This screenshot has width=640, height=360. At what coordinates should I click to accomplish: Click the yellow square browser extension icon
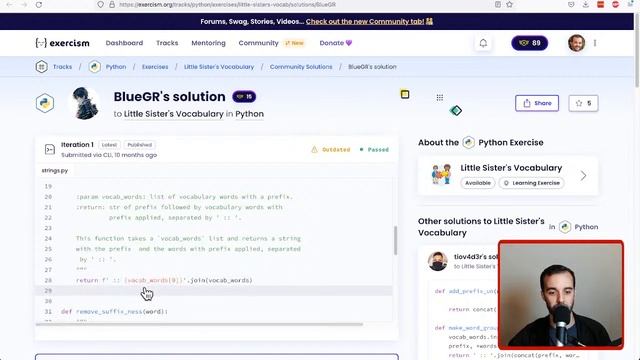(404, 94)
